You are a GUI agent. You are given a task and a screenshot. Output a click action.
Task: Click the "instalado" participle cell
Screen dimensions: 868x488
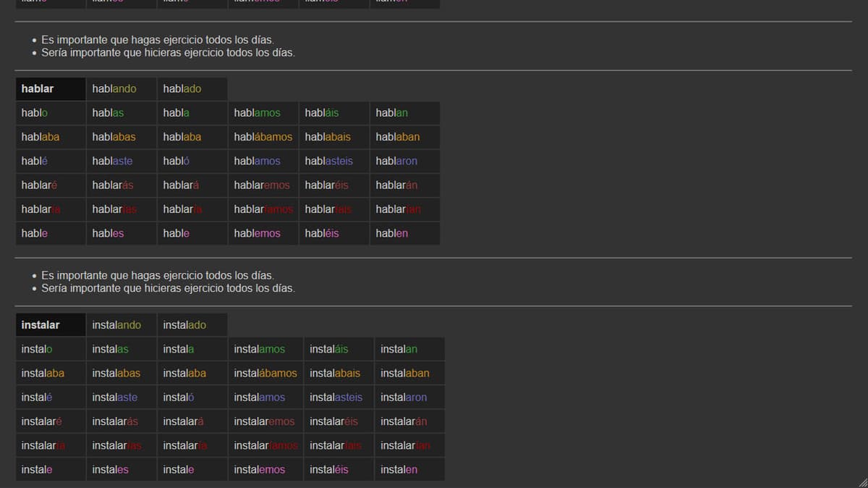[x=192, y=325]
